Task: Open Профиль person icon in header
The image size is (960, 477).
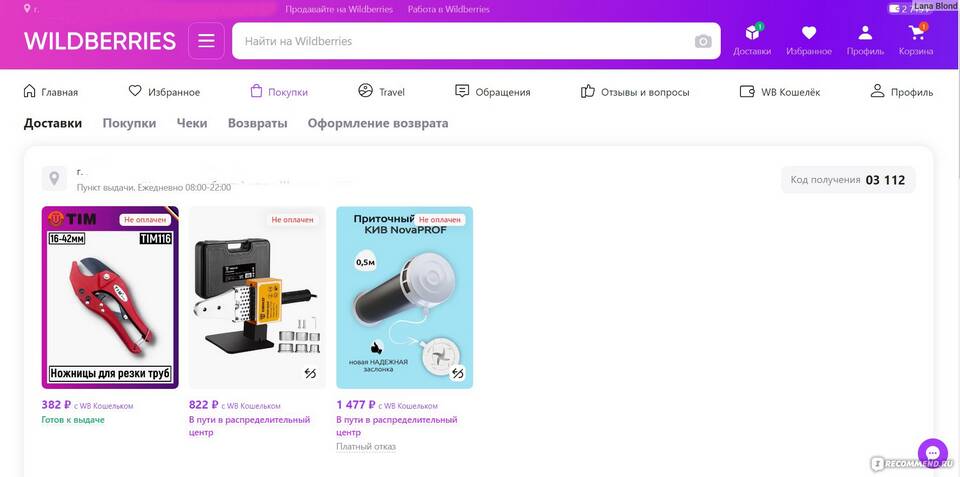Action: pos(865,40)
